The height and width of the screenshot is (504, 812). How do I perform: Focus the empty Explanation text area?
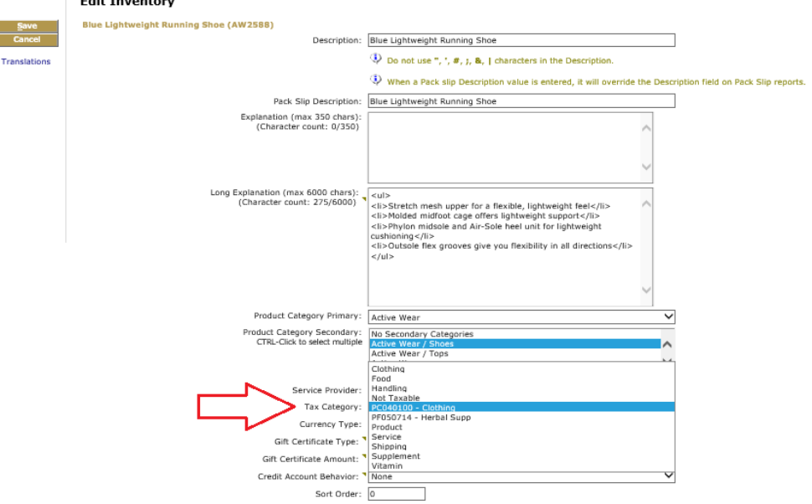(504, 147)
